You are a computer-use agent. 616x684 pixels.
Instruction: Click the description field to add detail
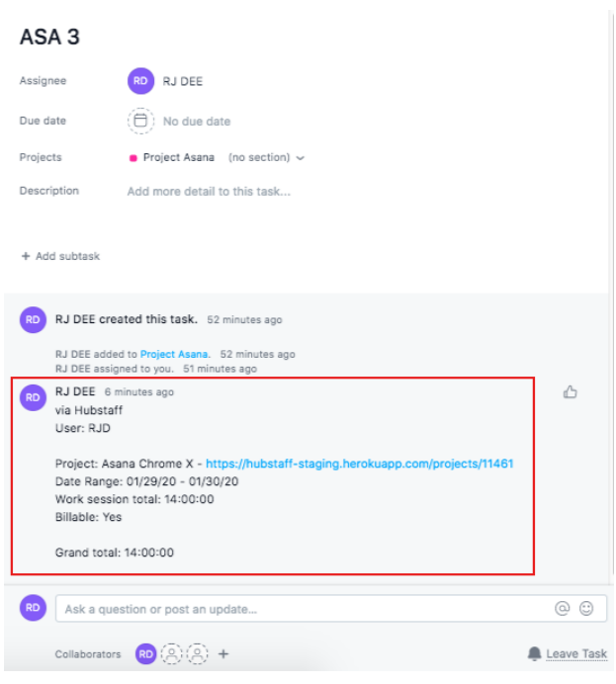click(x=209, y=192)
